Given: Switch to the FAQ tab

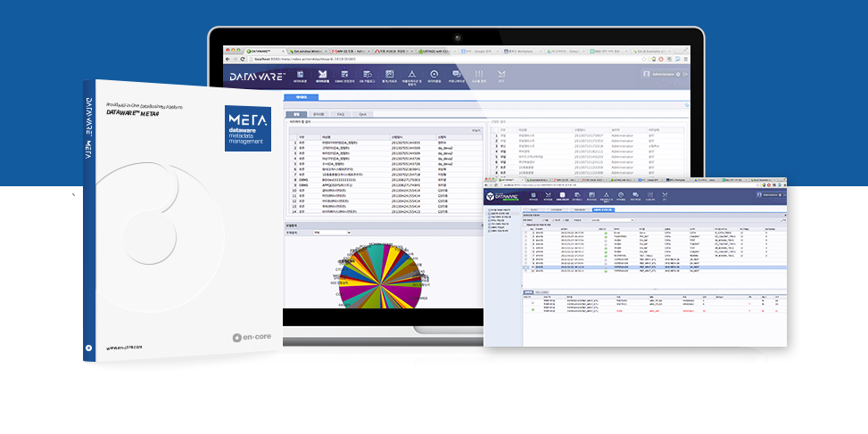Looking at the screenshot, I should [x=341, y=114].
